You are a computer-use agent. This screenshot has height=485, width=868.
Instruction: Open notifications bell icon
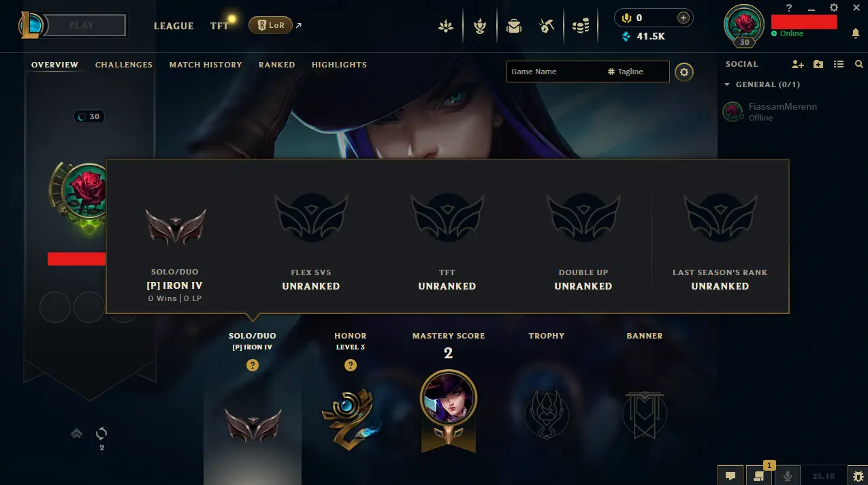click(856, 33)
